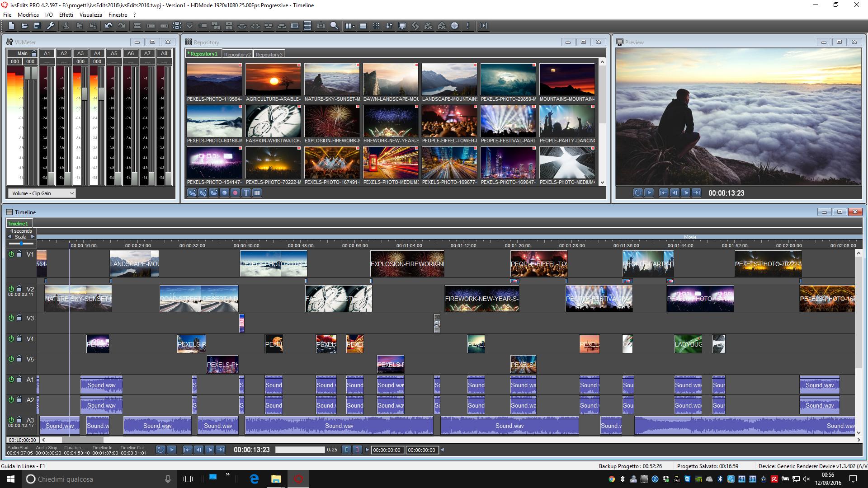
Task: Click the Add Text tool icon
Action: pos(247,192)
